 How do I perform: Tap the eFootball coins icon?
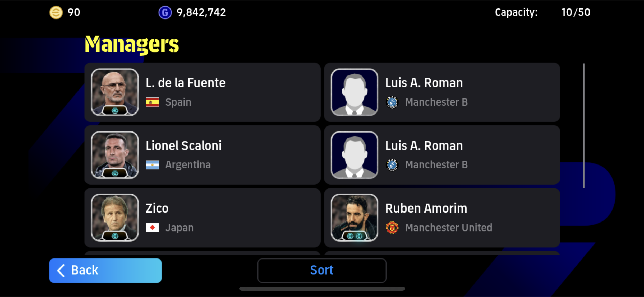[56, 12]
